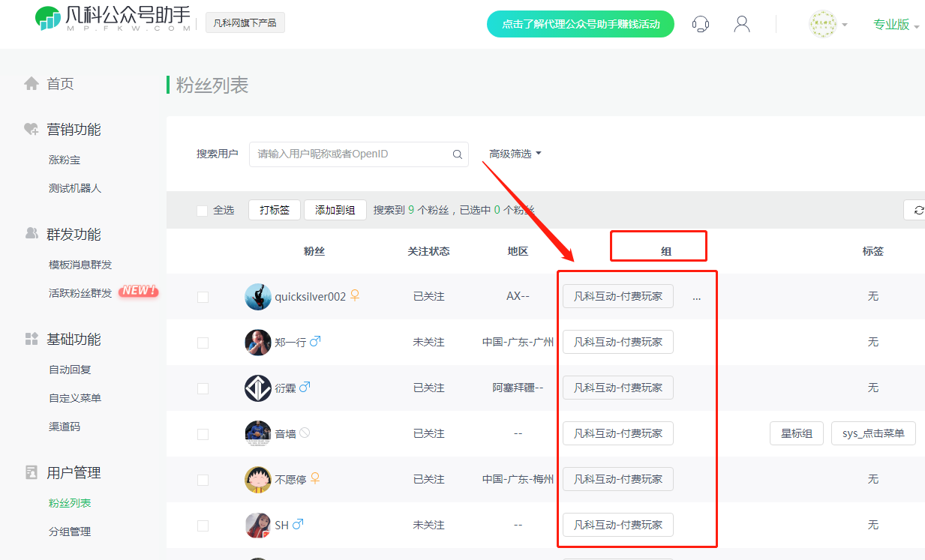Click the 打标签 button
925x560 pixels.
click(x=274, y=210)
